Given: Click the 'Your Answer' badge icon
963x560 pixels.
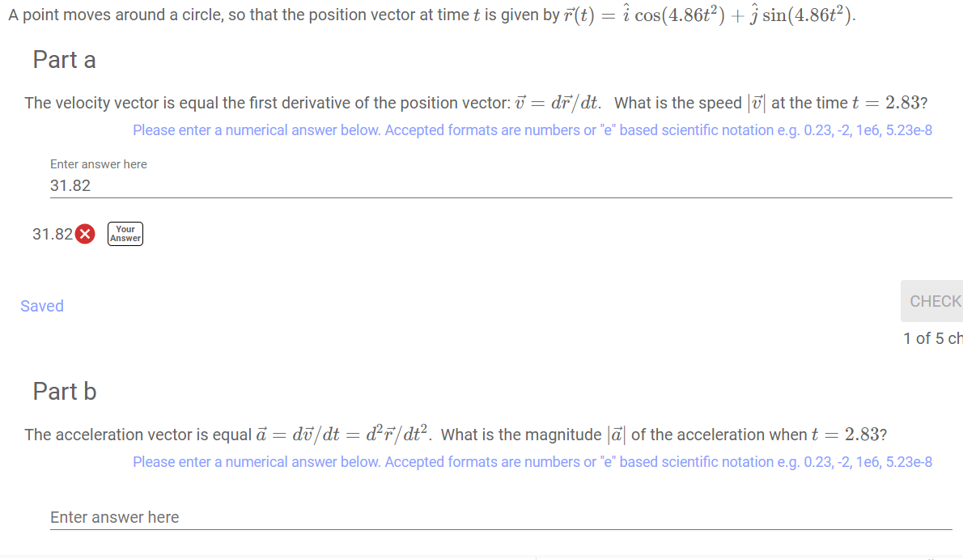Looking at the screenshot, I should (x=125, y=233).
